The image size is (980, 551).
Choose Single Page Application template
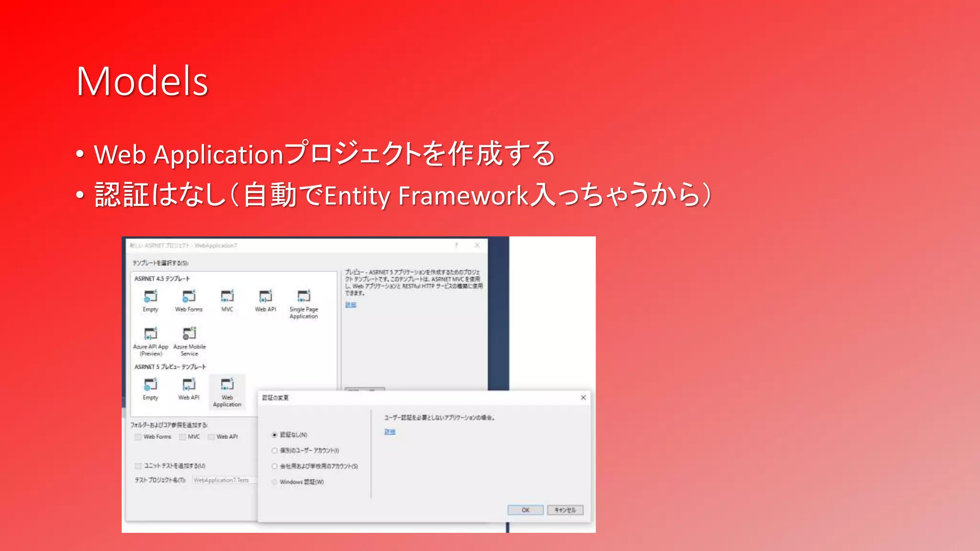pos(303,304)
